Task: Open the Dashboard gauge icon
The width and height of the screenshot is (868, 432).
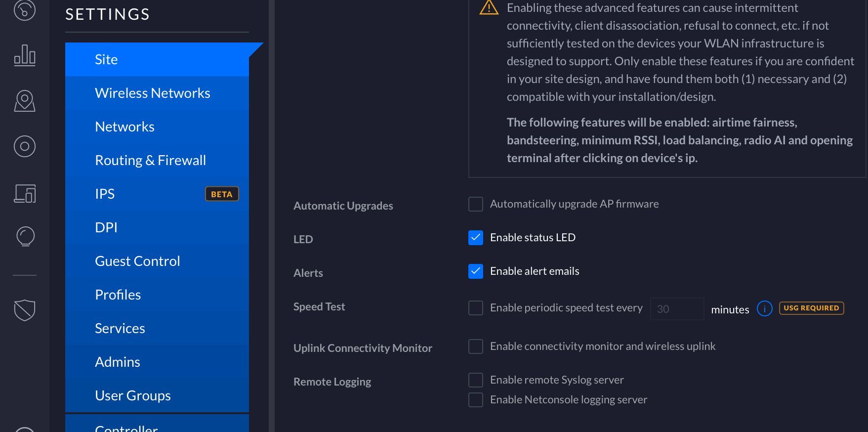Action: [25, 10]
